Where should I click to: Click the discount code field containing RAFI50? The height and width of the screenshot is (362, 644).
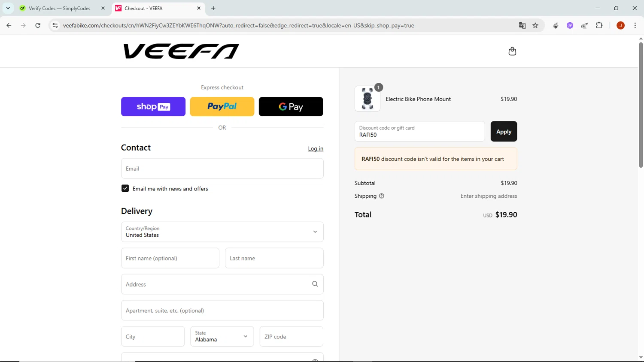coord(419,131)
